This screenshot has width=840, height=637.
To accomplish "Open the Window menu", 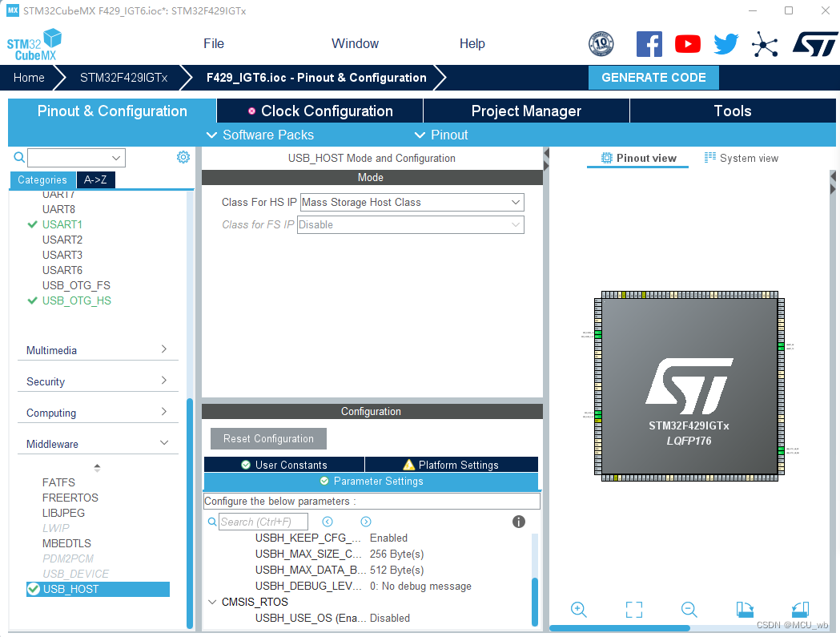I will [x=355, y=43].
